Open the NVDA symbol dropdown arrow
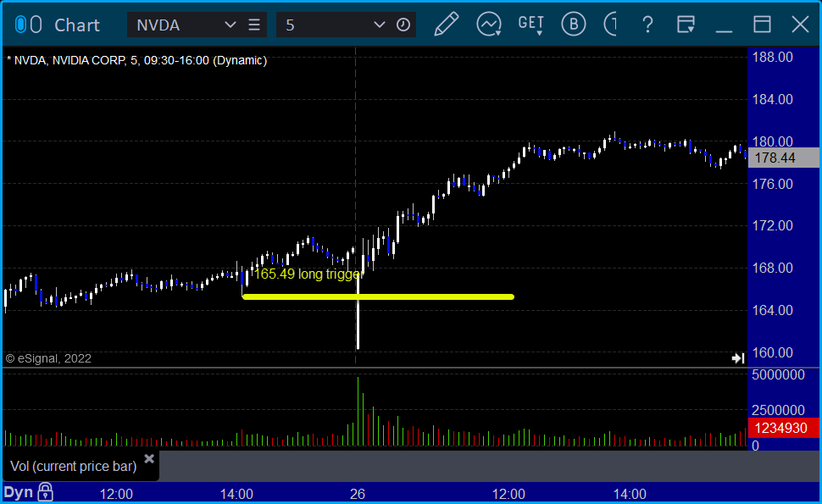Viewport: 822px width, 504px height. pos(230,25)
